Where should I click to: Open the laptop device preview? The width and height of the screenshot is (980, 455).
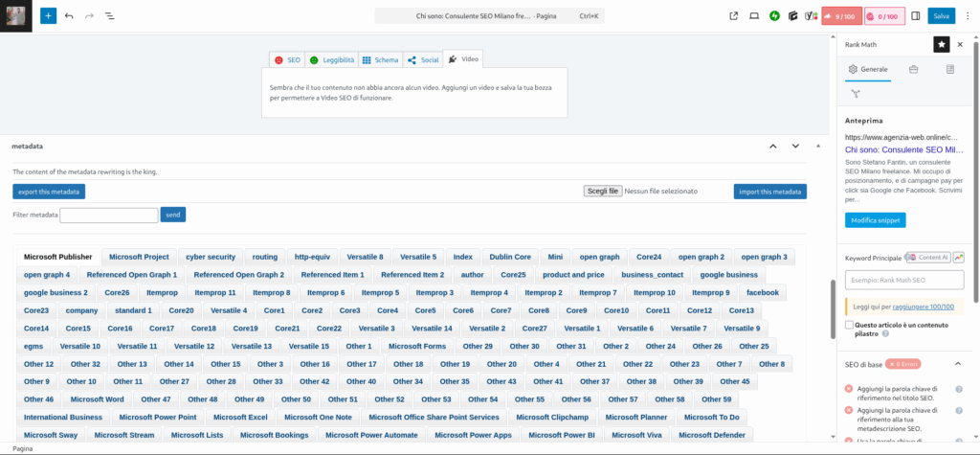point(754,15)
